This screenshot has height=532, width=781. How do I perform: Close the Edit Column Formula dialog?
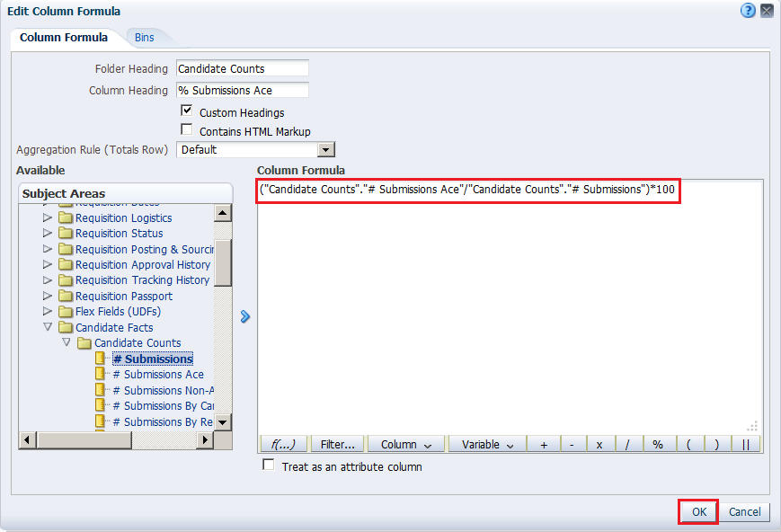[767, 11]
